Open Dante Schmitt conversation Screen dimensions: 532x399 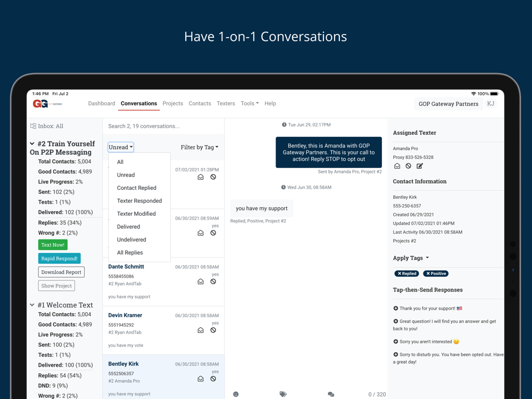(163, 281)
